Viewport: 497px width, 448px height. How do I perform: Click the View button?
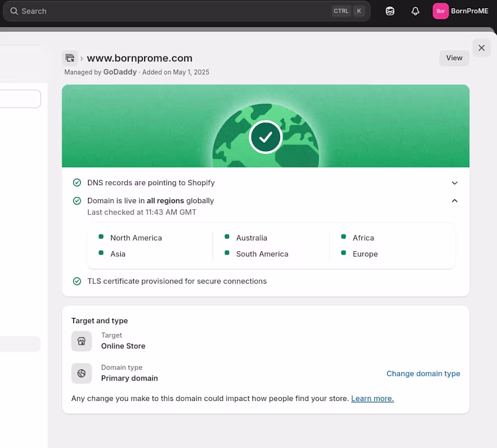454,58
